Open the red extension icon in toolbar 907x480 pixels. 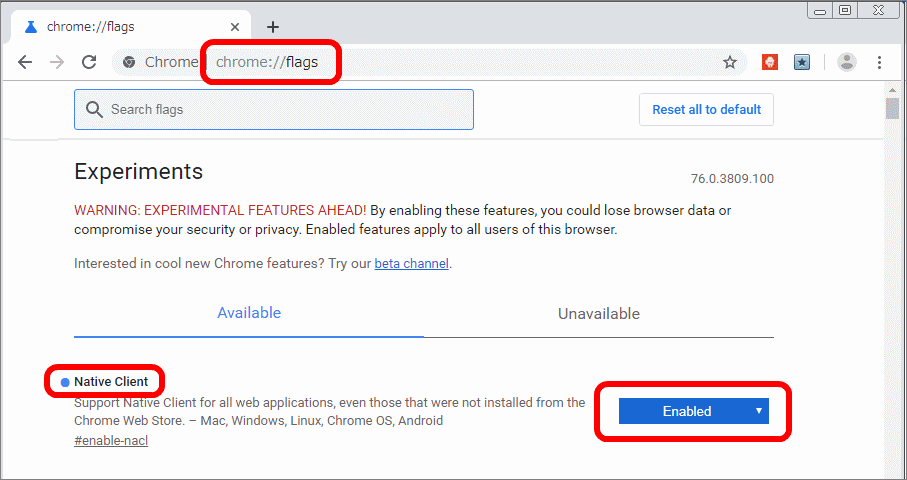tap(770, 62)
